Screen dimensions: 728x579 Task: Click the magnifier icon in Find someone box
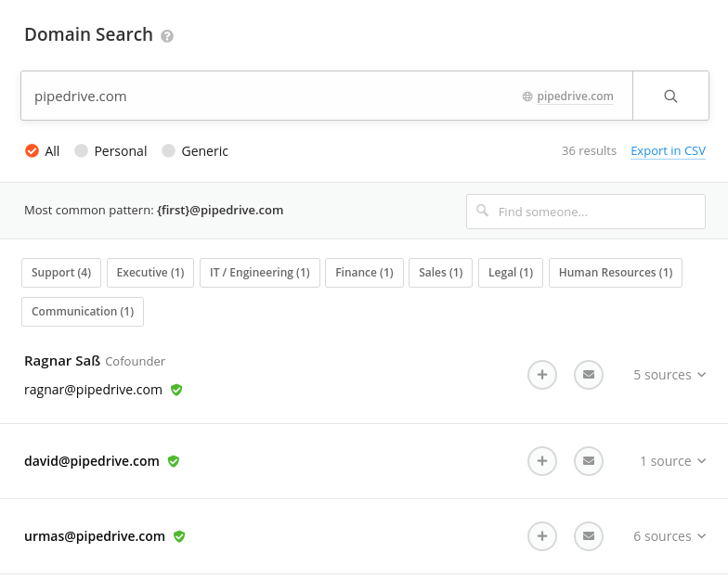point(483,211)
